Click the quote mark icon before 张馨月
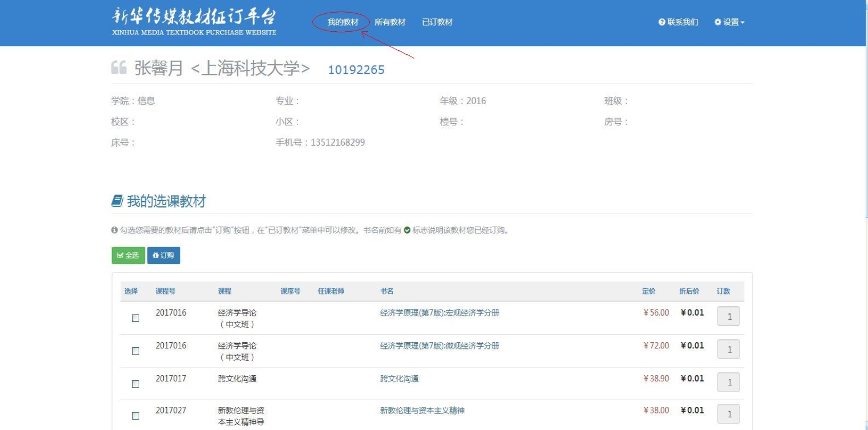Image resolution: width=868 pixels, height=430 pixels. [x=119, y=68]
